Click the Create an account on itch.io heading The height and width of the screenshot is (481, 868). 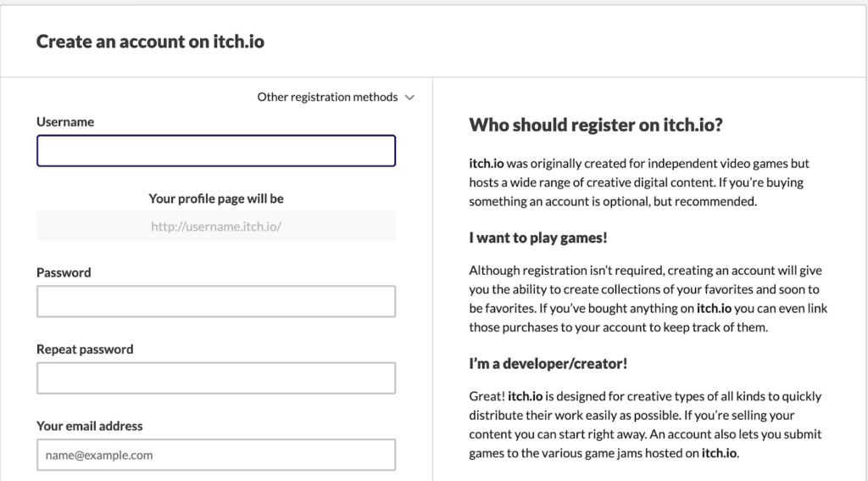click(150, 41)
